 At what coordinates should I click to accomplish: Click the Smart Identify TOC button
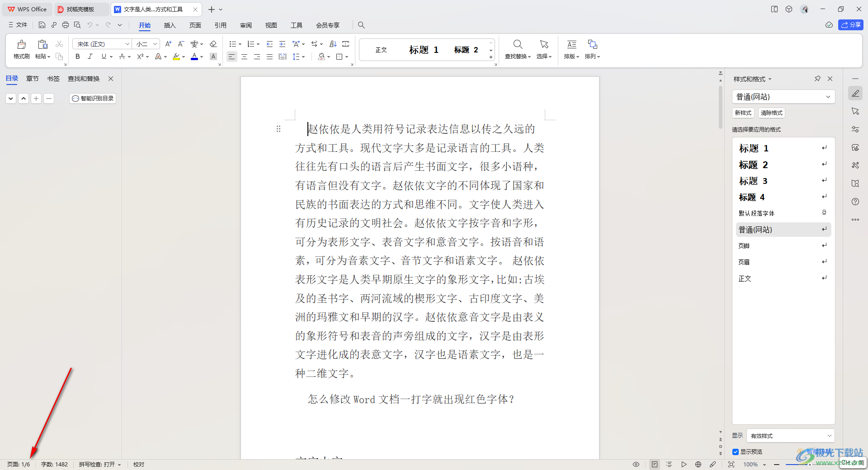[93, 98]
